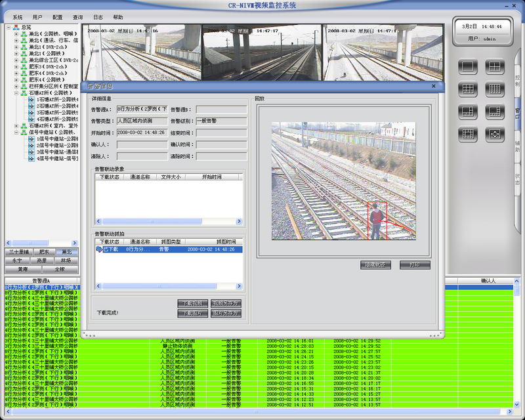525x420 pixels.
Task: Click camera icon for 4石塘AT所
Action: [31, 119]
